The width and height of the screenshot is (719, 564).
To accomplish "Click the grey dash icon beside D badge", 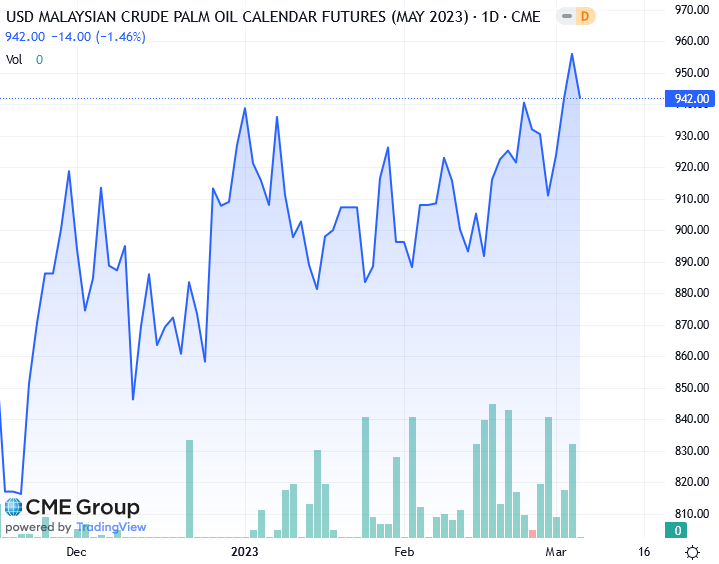I will coord(566,15).
